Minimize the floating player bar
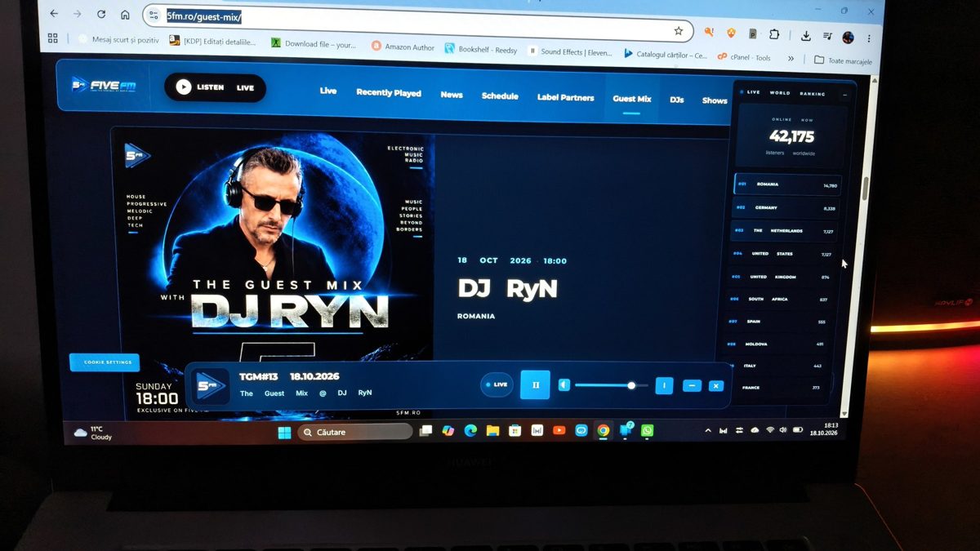The image size is (980, 551). (x=692, y=385)
